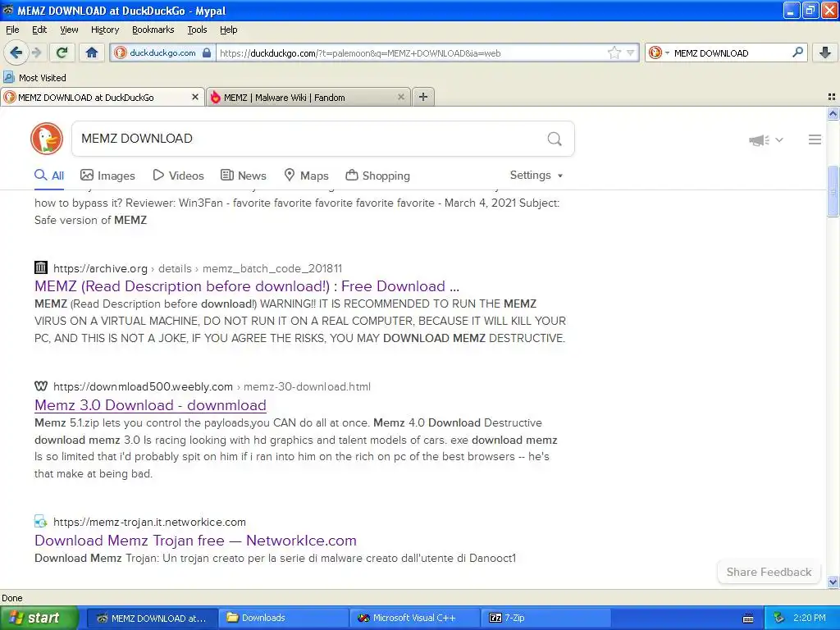This screenshot has height=630, width=840.
Task: Click the NetworkIce favicon beside the result
Action: pos(41,521)
